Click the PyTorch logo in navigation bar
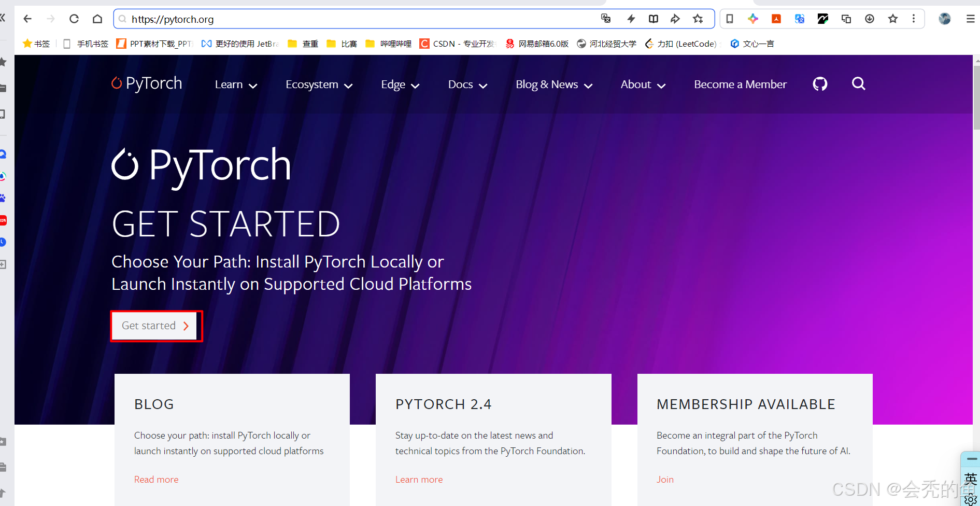This screenshot has height=506, width=980. (147, 83)
